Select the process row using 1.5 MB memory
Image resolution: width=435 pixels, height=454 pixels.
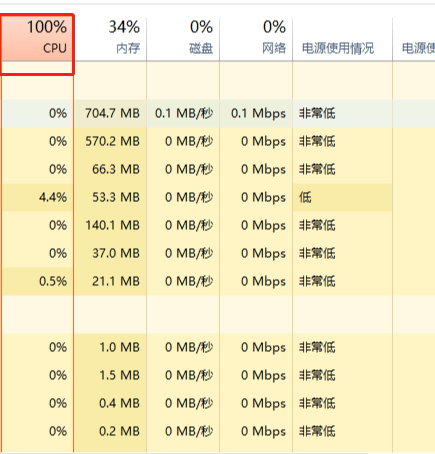tap(217, 375)
